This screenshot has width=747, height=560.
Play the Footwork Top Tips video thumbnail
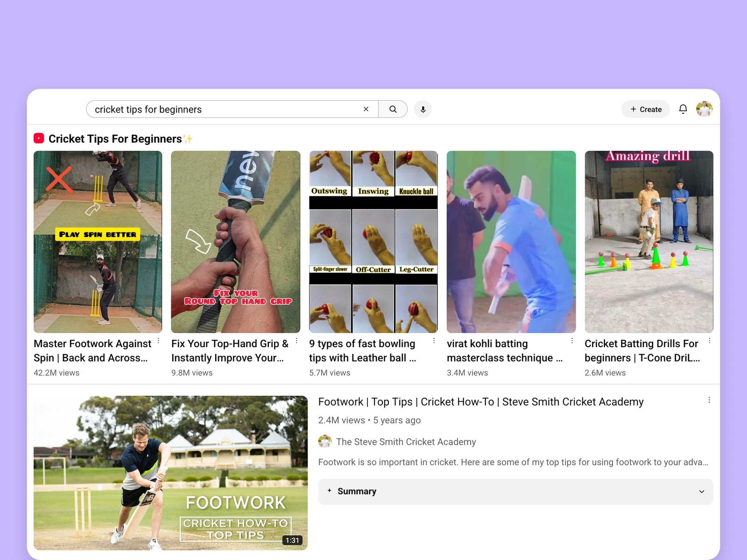pyautogui.click(x=170, y=473)
